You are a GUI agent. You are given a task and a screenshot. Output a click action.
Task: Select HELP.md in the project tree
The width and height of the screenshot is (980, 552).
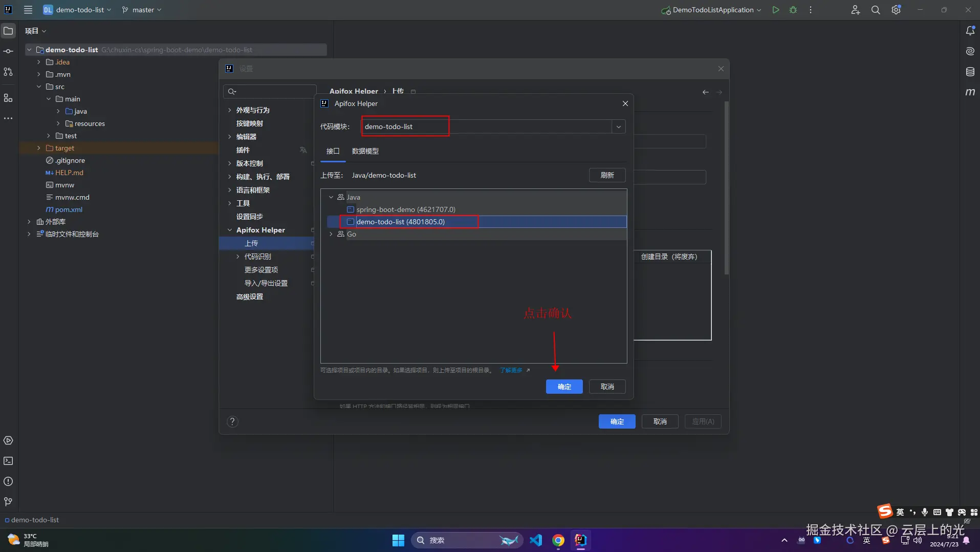pyautogui.click(x=69, y=173)
